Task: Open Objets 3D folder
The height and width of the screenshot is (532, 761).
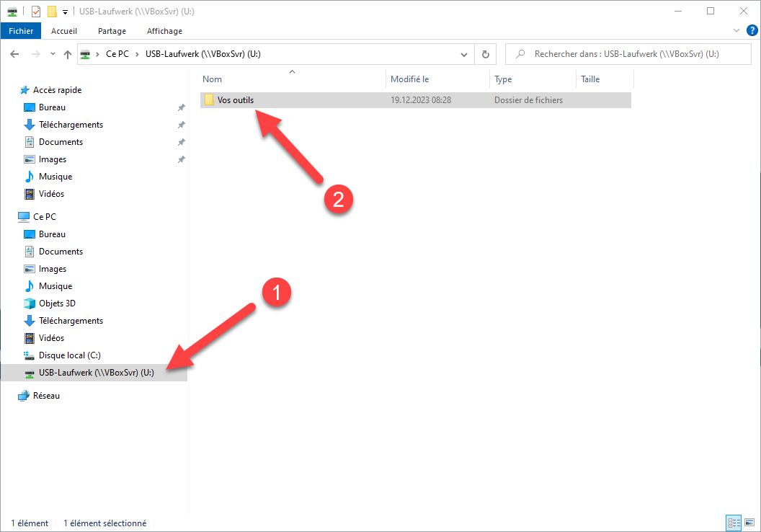Action: [57, 303]
